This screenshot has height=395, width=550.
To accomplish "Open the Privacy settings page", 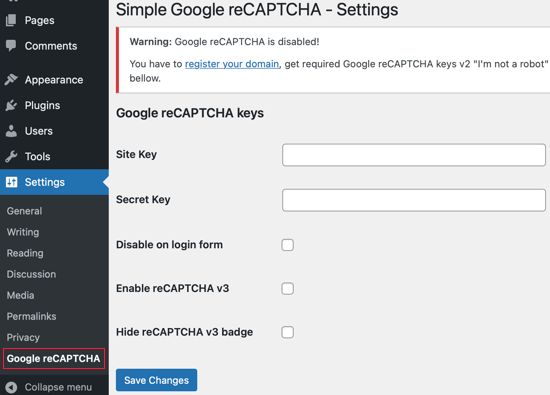I will tap(23, 337).
